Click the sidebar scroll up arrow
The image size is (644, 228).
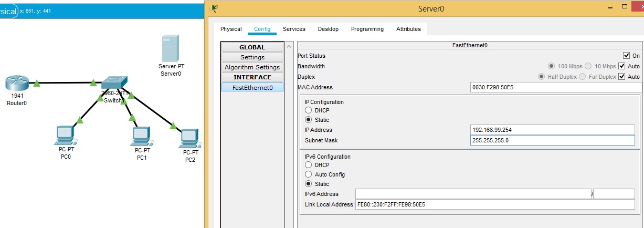point(288,47)
